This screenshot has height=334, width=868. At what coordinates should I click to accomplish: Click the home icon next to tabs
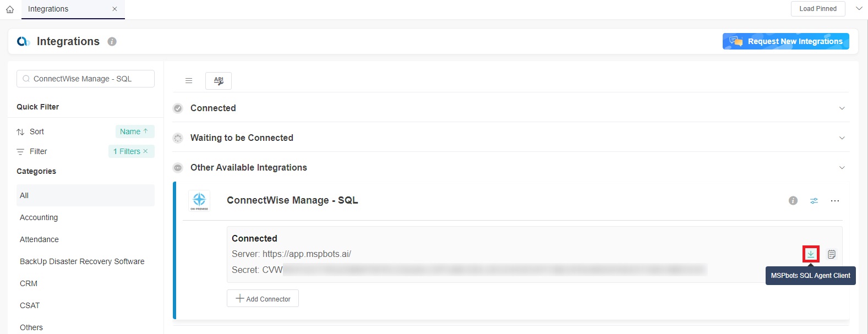pyautogui.click(x=9, y=9)
